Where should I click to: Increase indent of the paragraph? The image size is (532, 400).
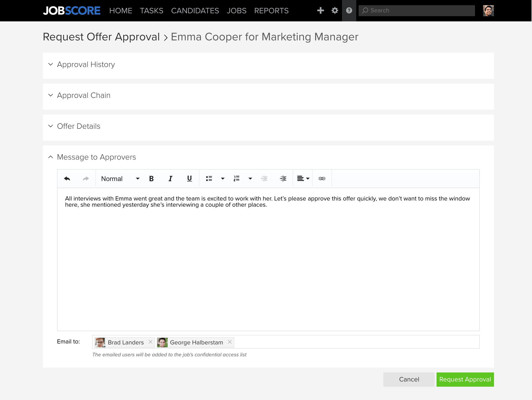pyautogui.click(x=283, y=178)
